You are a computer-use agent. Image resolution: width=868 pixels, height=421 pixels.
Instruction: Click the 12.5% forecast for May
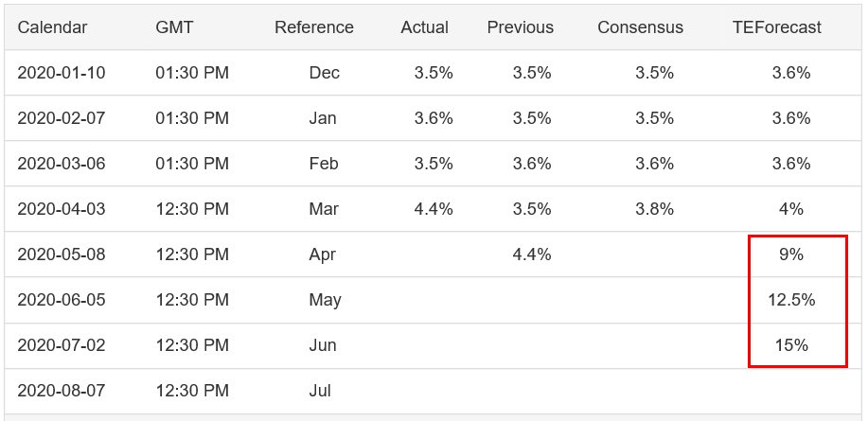[x=791, y=300]
